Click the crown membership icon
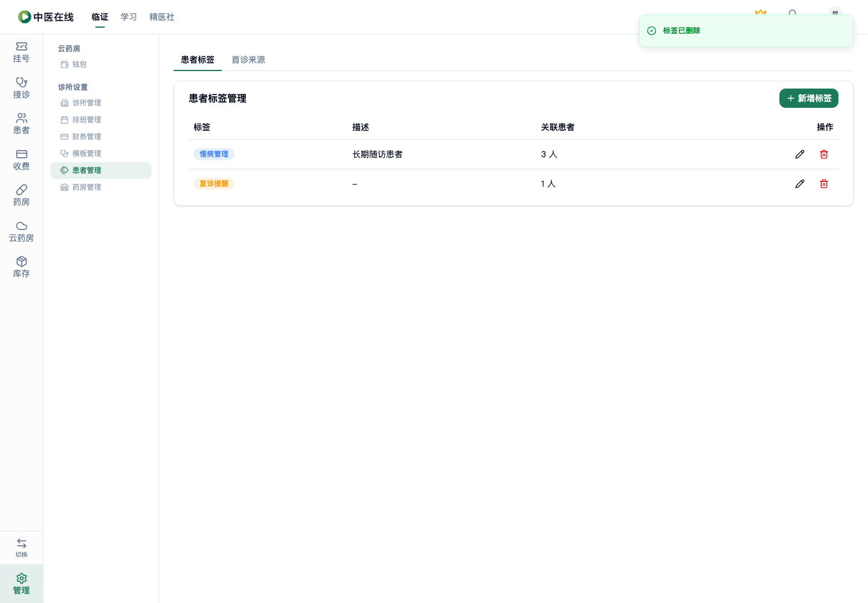868x603 pixels. (x=761, y=13)
